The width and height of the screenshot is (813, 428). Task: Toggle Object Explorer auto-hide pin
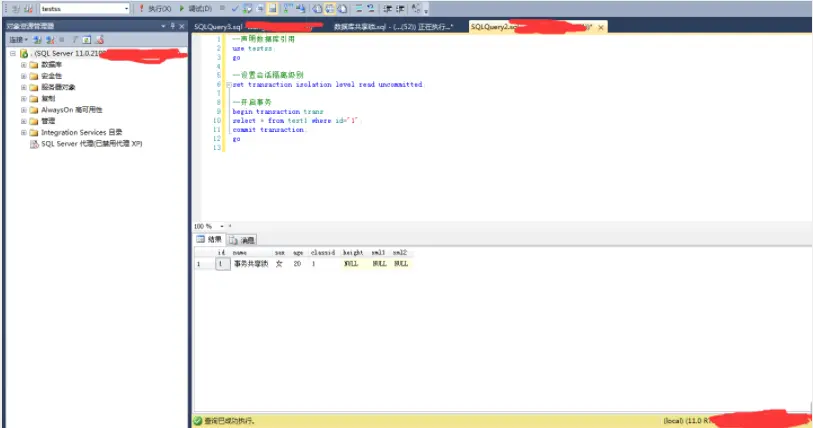point(173,26)
